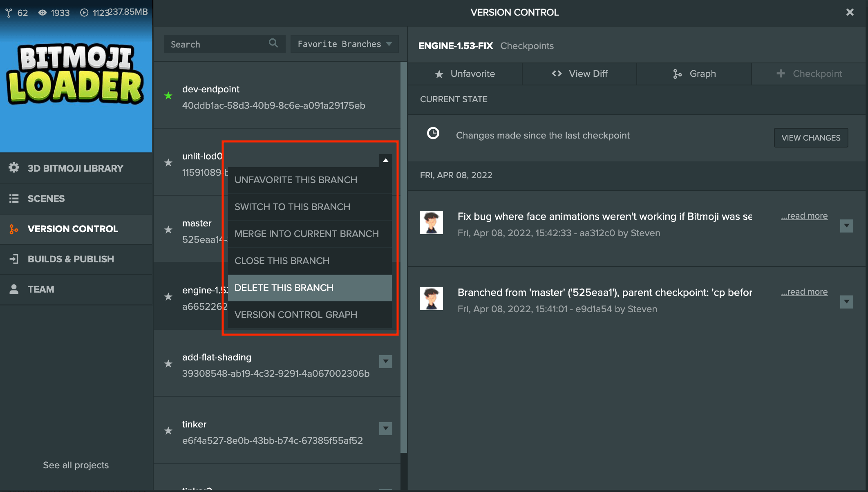Screen dimensions: 868x492
Task: Select Delete This Branch menu option
Action: pyautogui.click(x=310, y=288)
